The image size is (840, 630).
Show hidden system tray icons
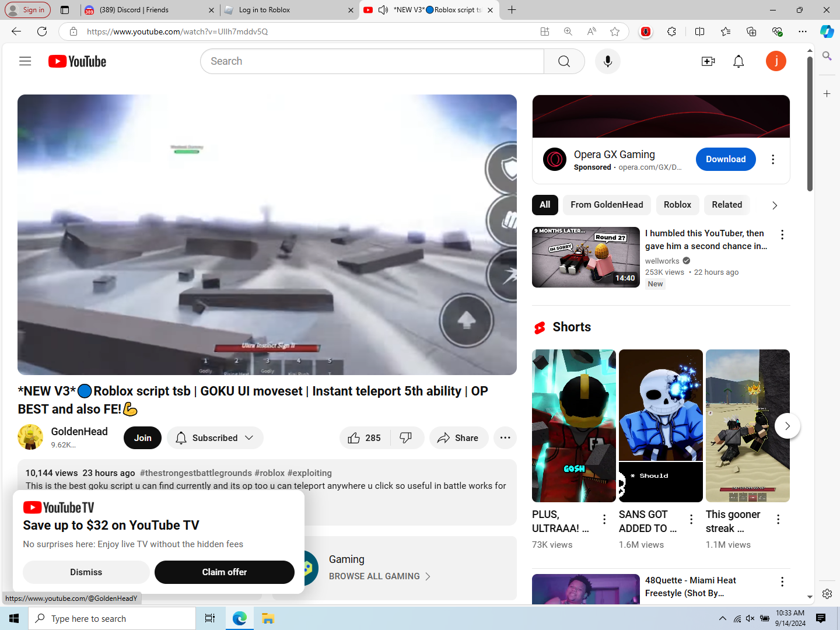(x=722, y=618)
